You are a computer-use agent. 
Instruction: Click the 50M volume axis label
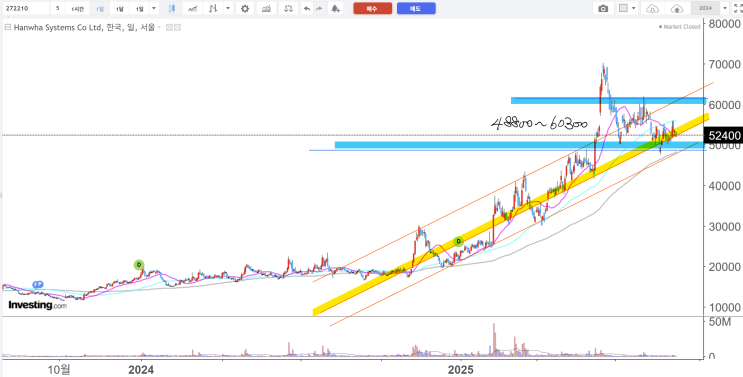(720, 323)
